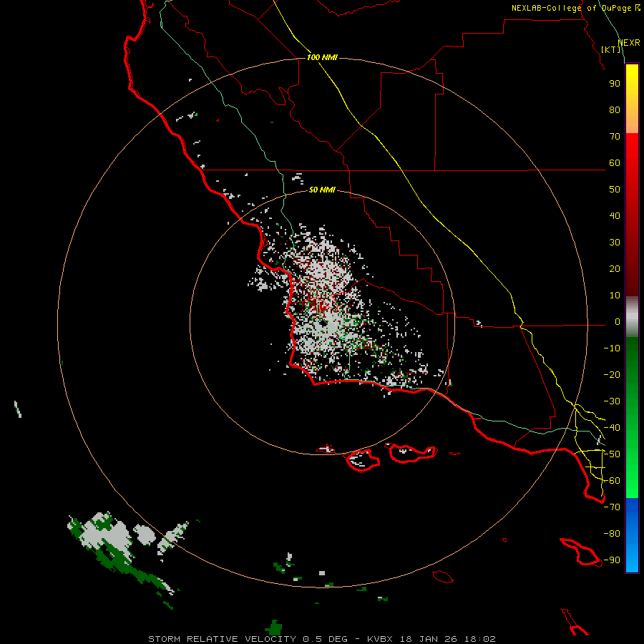The height and width of the screenshot is (644, 644).
Task: Click the "-20" knot scale value
Action: pyautogui.click(x=612, y=375)
